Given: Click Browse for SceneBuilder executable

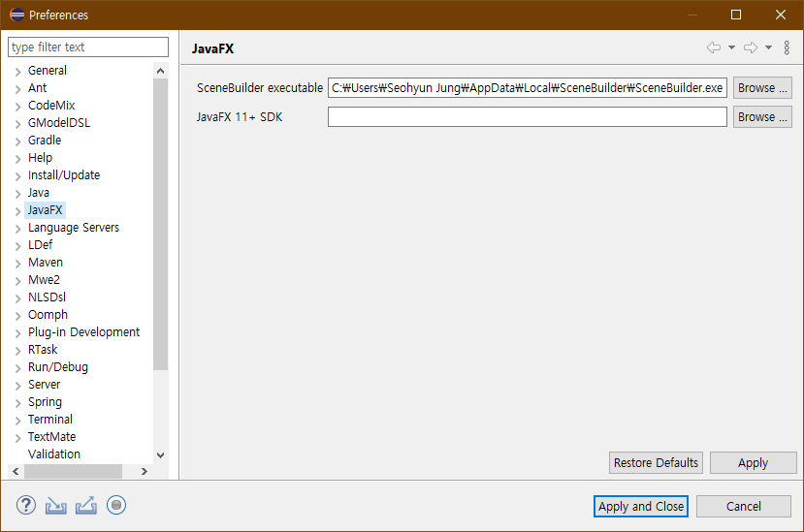Looking at the screenshot, I should click(762, 87).
